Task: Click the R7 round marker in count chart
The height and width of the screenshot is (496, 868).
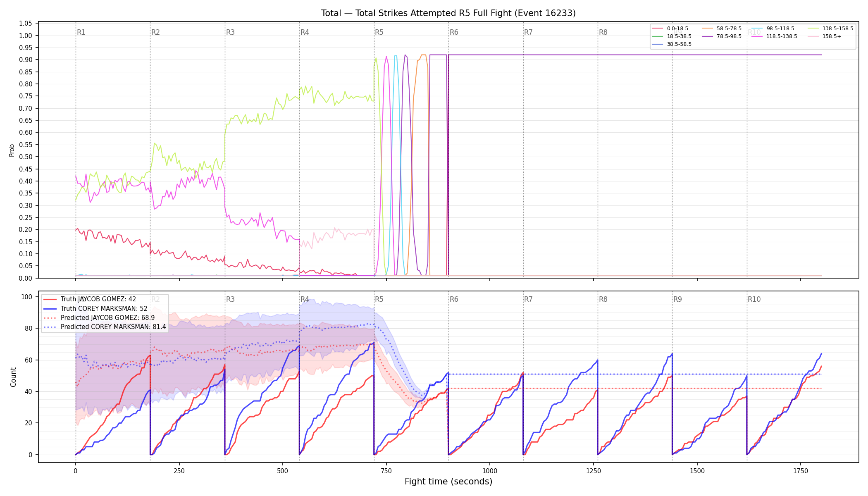Action: [528, 299]
